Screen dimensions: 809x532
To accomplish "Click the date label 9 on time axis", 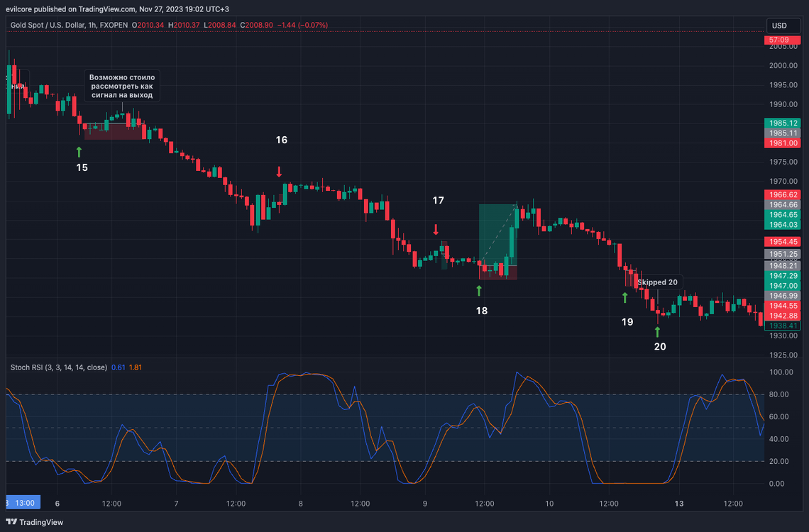I will 425,504.
